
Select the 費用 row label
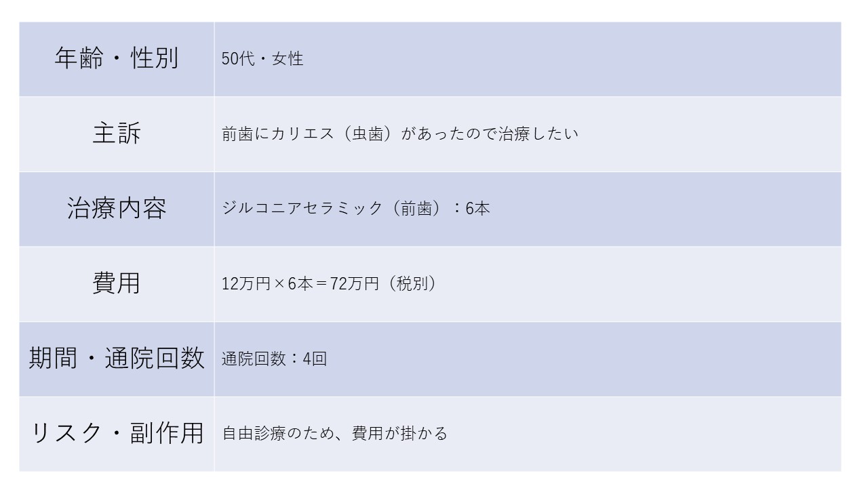[117, 283]
